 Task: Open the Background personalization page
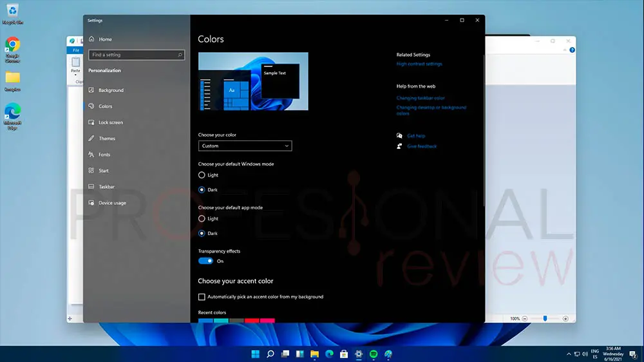tap(106, 90)
